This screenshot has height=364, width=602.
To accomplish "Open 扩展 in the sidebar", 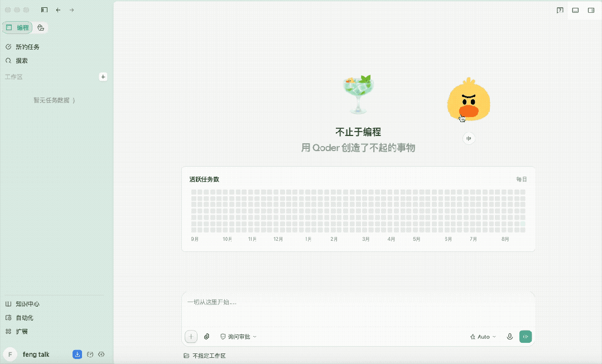I will [17, 332].
